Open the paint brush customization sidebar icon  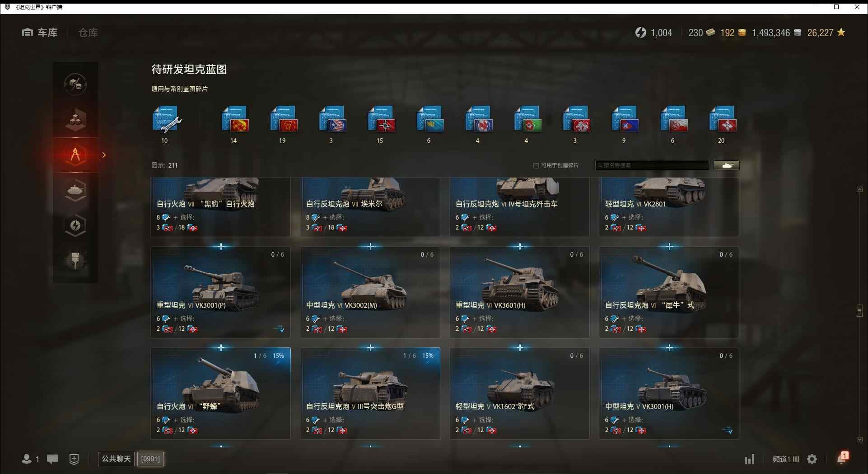75,260
